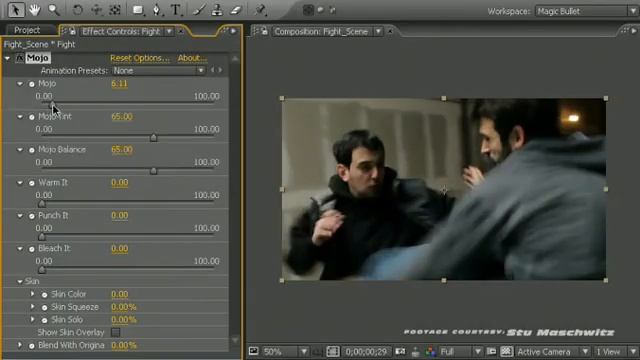Open the Full resolution dropdown

click(461, 351)
